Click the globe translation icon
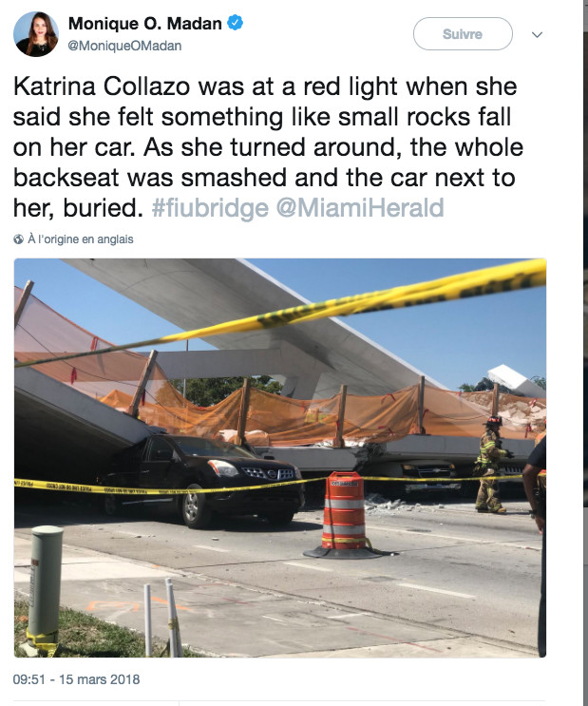Screen dimensions: 588x706 18,239
